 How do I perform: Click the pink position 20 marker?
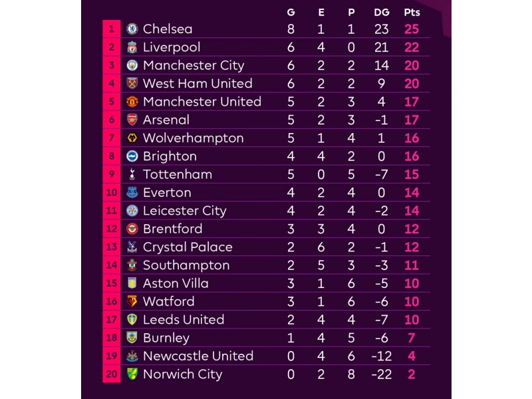coord(112,374)
